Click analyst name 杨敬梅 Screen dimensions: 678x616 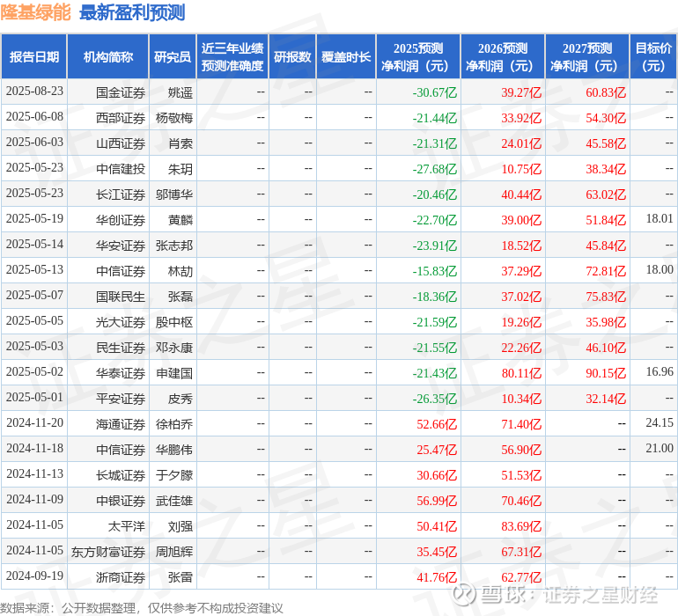pos(174,118)
